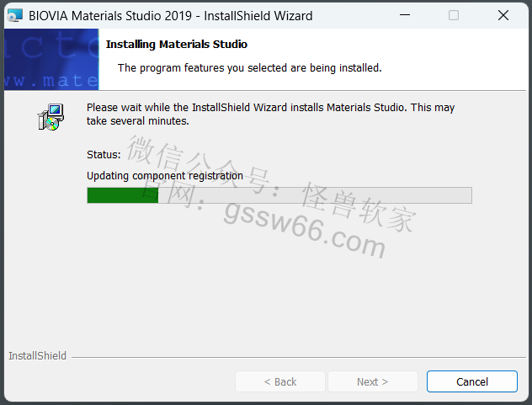Click the 'program features you selected' subtitle
This screenshot has height=405, width=532.
[x=250, y=68]
